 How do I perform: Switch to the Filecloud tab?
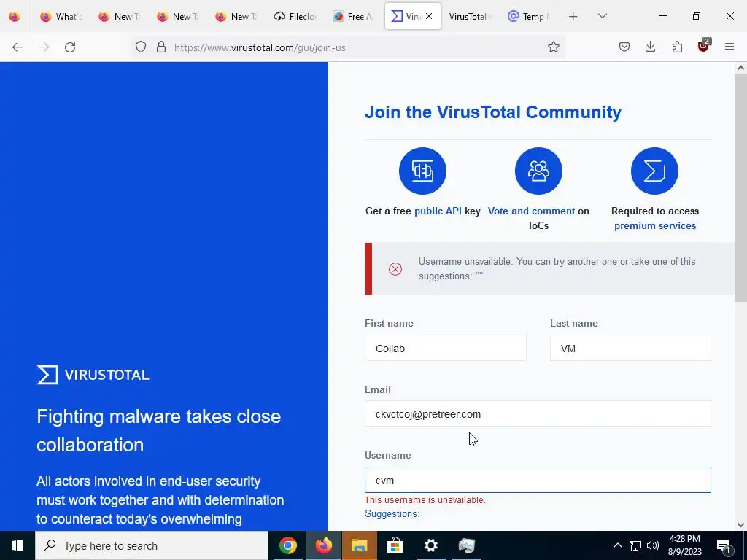click(x=296, y=17)
